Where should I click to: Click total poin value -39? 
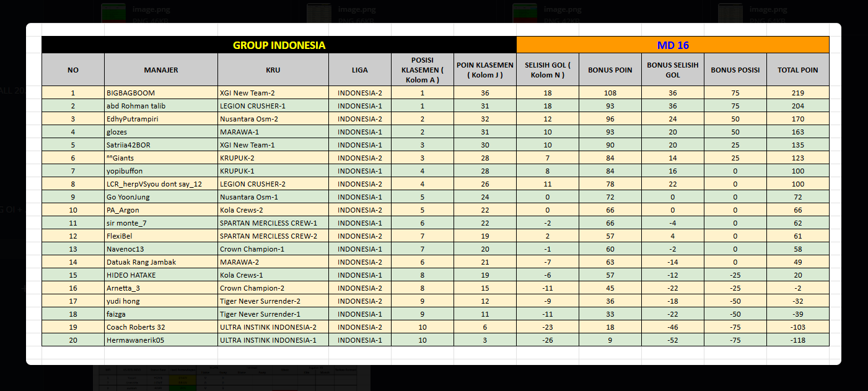coord(798,314)
